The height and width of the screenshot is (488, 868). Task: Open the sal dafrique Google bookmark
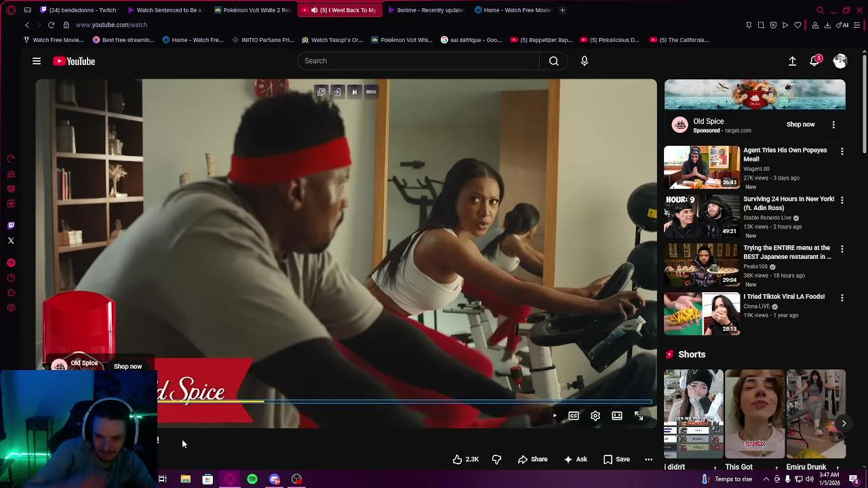click(x=471, y=40)
